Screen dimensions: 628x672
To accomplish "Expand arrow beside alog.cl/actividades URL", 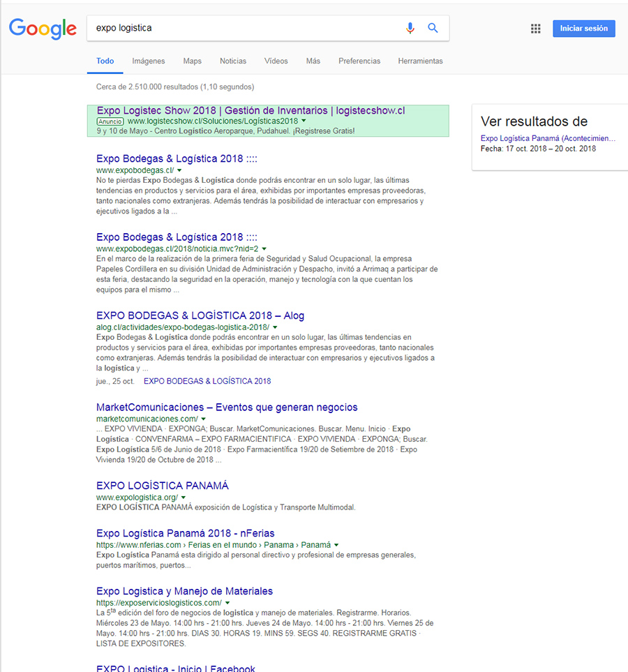I will point(275,327).
